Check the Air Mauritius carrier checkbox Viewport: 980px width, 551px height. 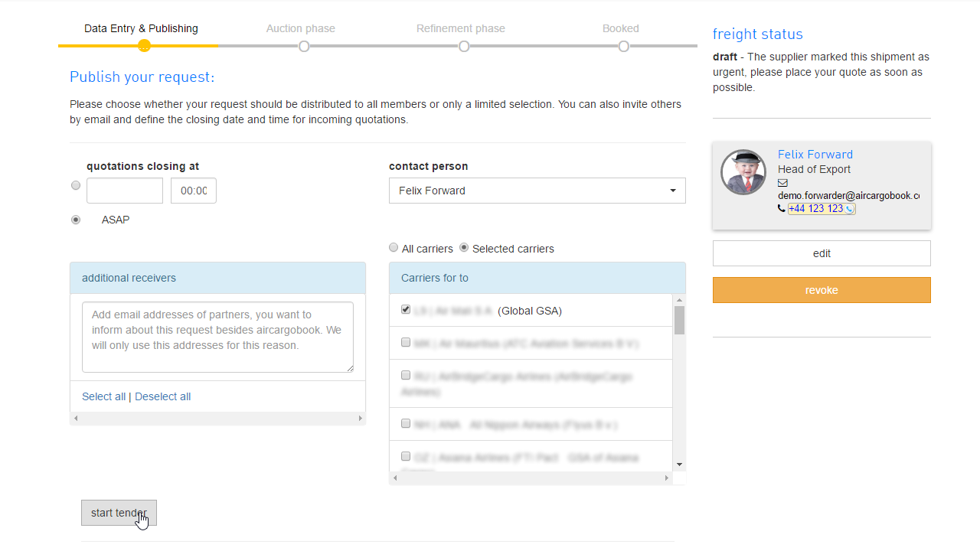(x=406, y=343)
